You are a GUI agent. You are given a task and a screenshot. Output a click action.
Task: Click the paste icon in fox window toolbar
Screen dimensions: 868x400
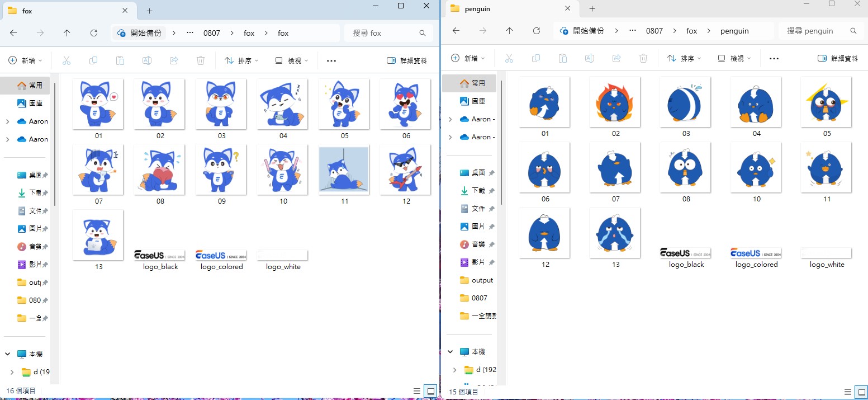click(120, 60)
